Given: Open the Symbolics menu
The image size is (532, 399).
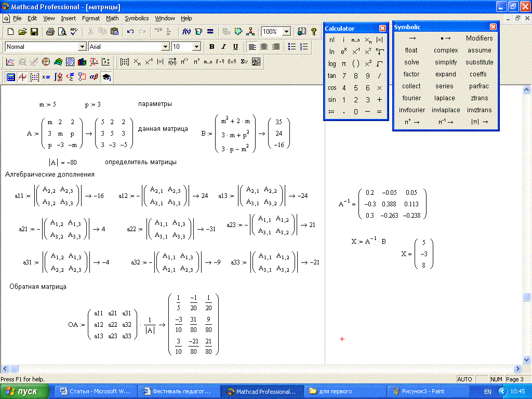Looking at the screenshot, I should point(137,18).
